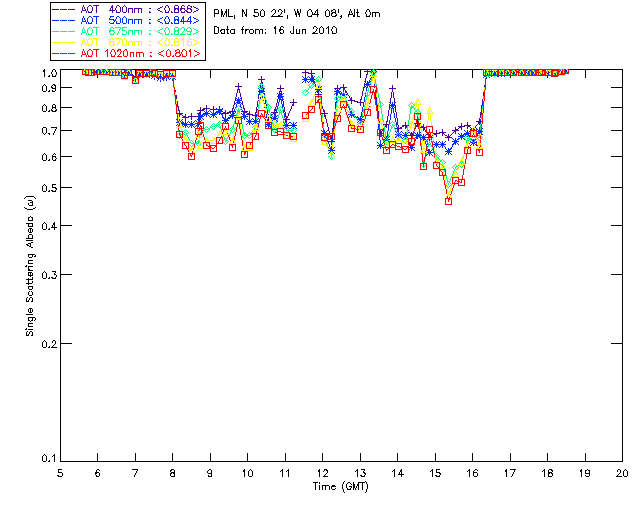This screenshot has height=512, width=640.
Task: Select the AOT 500nm legend entry
Action: (126, 20)
